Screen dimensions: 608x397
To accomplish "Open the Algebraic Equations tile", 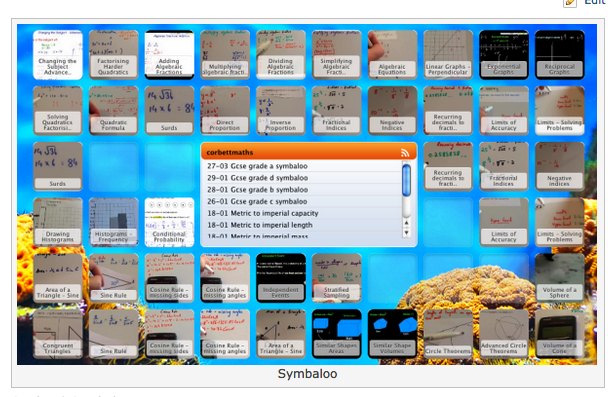I will coord(393,55).
